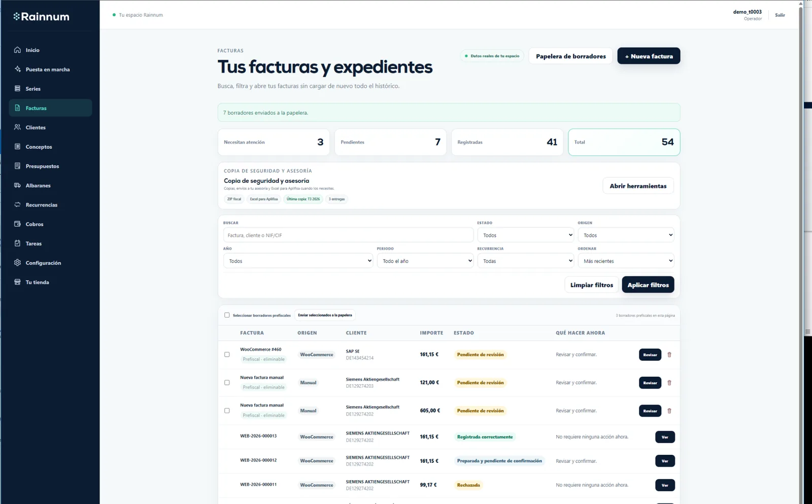Open the Estado dropdown
Viewport: 812px width, 504px height.
(x=526, y=235)
